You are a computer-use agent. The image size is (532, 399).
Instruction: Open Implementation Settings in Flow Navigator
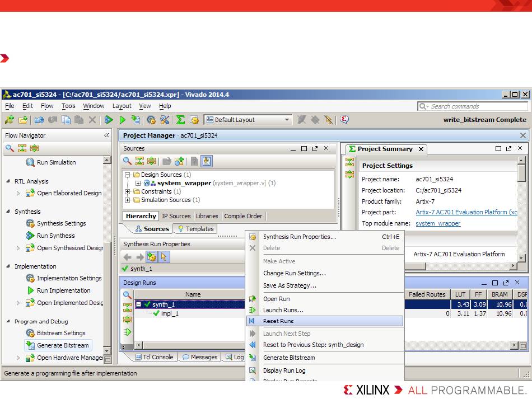coord(64,278)
